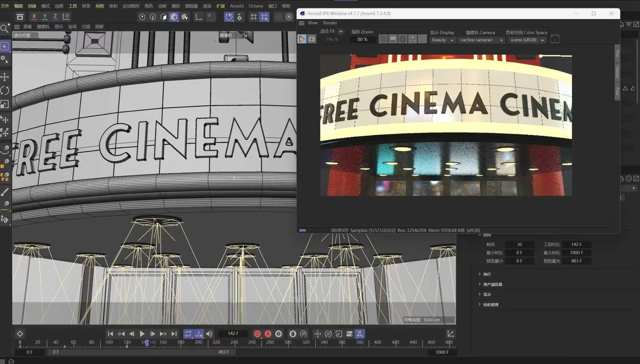
Task: Toggle timeline loop playback button
Action: 188,334
